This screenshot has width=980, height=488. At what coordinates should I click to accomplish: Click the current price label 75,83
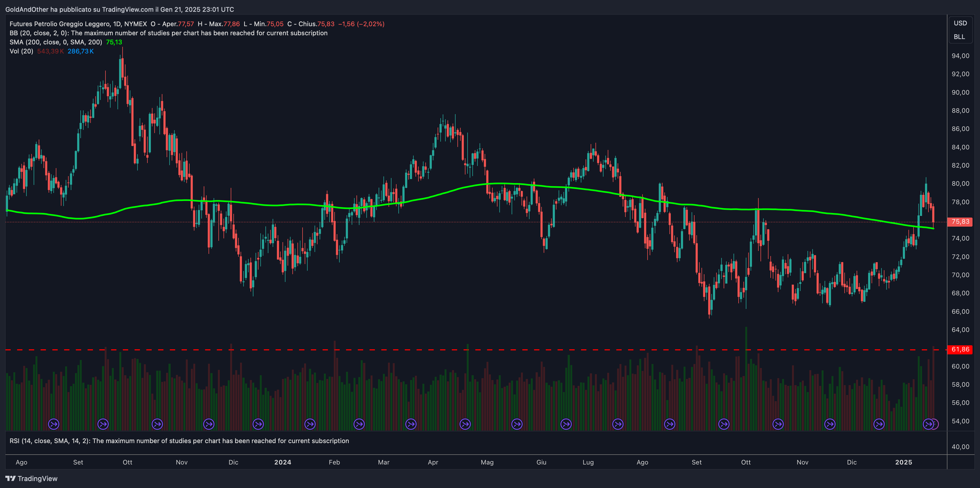click(960, 222)
